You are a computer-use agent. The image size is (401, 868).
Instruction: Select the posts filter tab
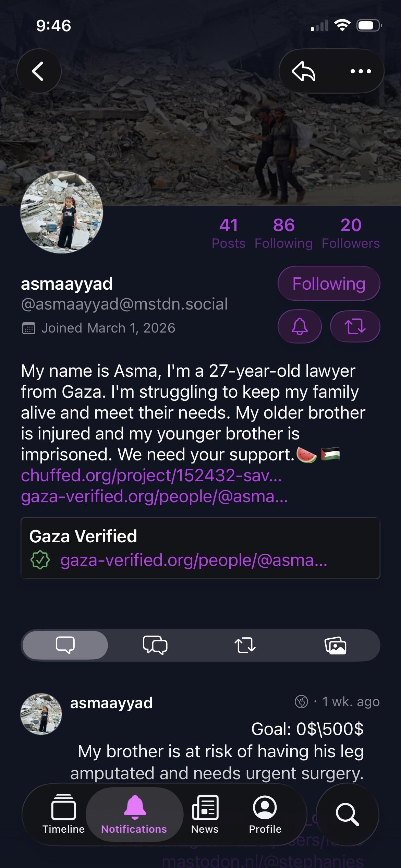tap(65, 645)
